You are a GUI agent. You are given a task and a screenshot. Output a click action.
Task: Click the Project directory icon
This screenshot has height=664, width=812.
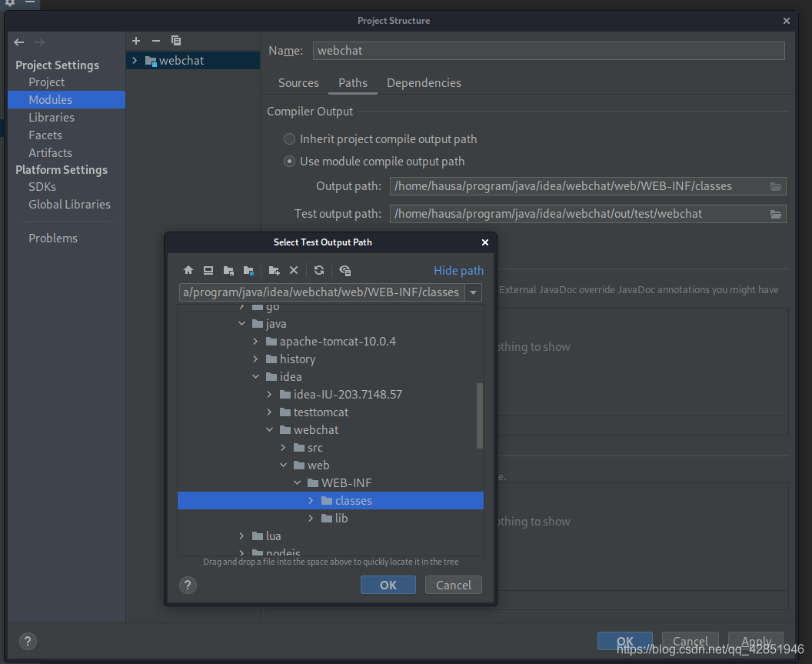point(228,270)
